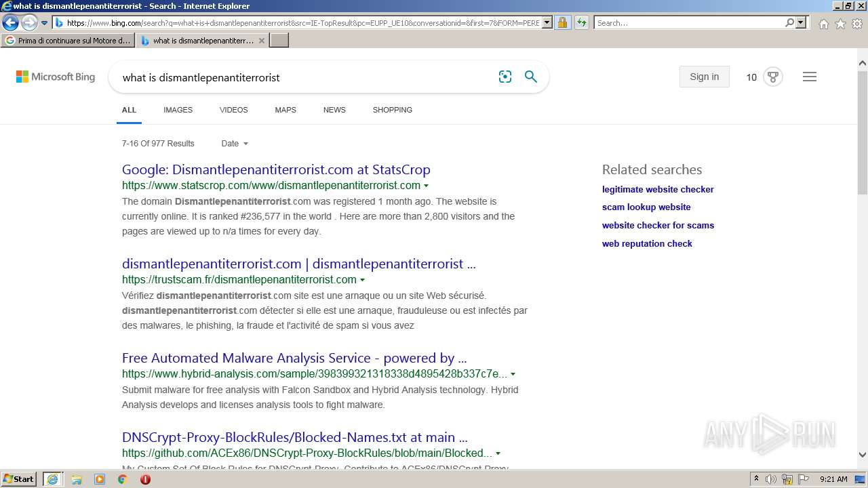This screenshot has height=488, width=868.
Task: Open the trustscam.fr result title
Action: tap(299, 264)
